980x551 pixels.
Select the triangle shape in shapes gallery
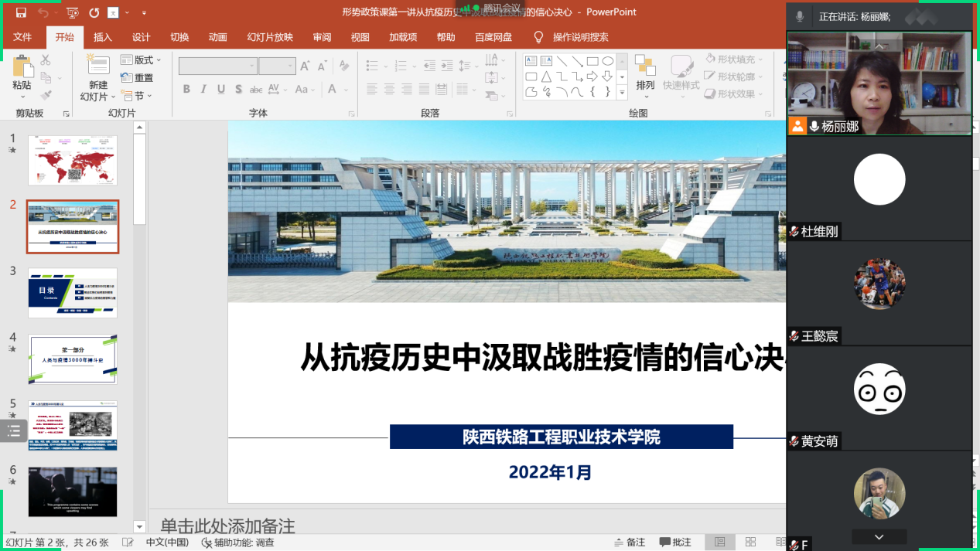[546, 77]
